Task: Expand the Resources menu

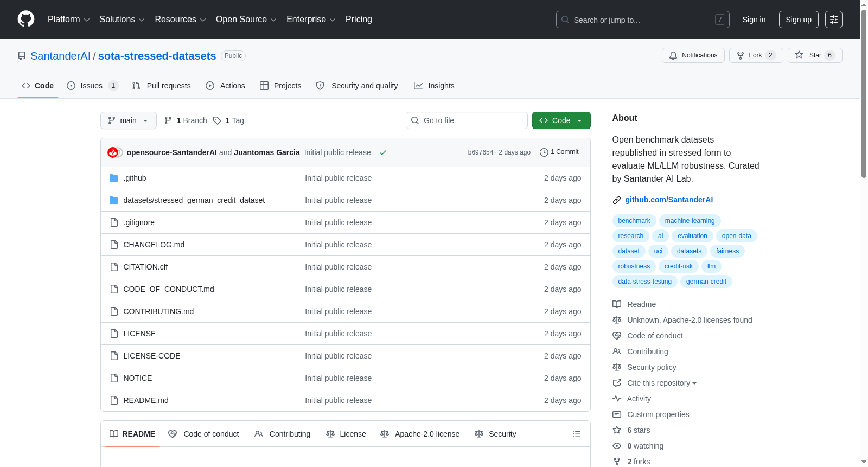Action: point(180,20)
